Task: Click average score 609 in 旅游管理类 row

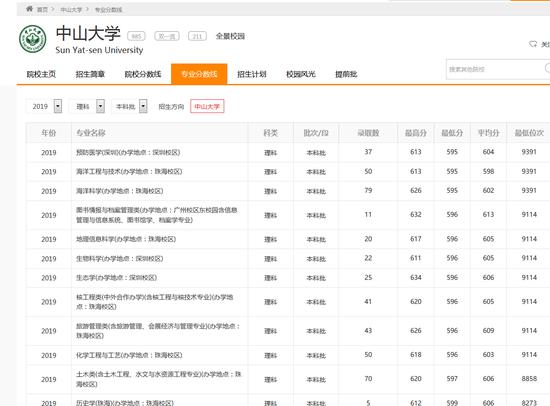Action: click(x=488, y=331)
